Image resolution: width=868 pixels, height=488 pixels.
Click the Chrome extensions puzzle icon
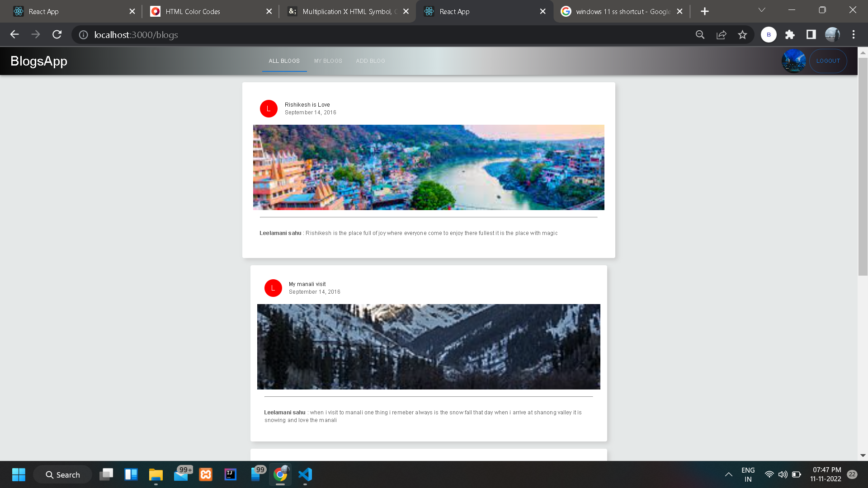[790, 34]
